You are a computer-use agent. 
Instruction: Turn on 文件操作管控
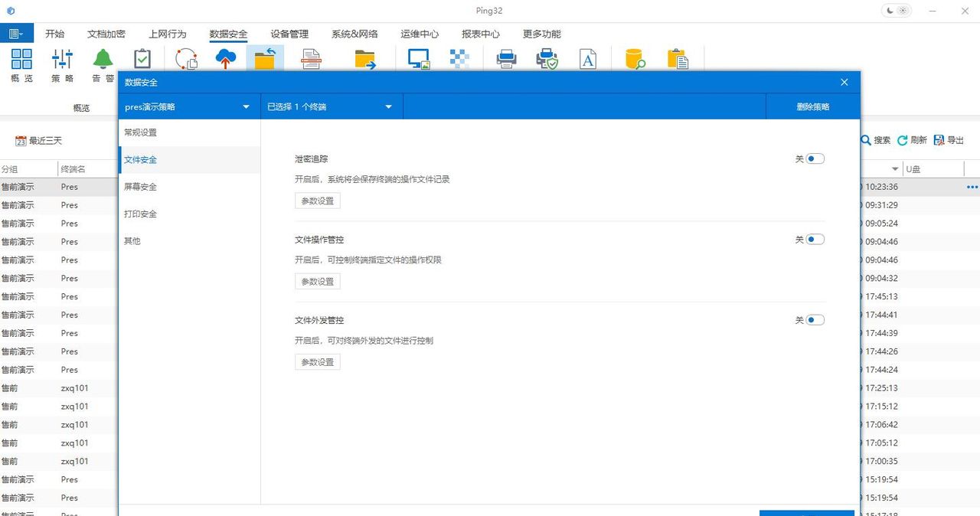pos(814,239)
